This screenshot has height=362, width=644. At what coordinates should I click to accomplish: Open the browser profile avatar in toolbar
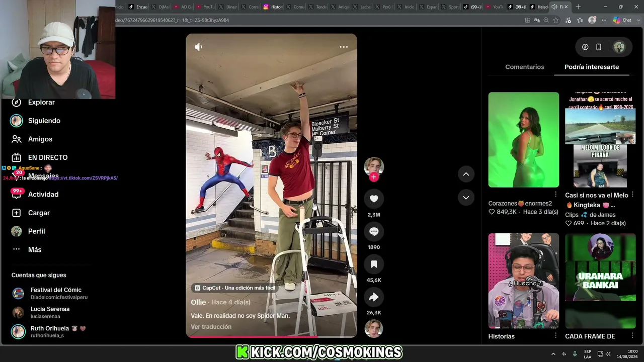click(592, 20)
